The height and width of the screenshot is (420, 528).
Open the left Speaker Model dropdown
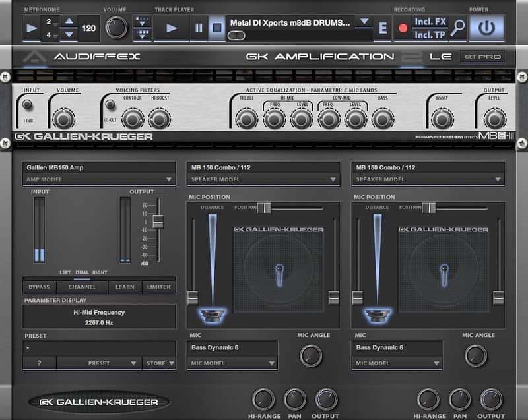tap(263, 179)
